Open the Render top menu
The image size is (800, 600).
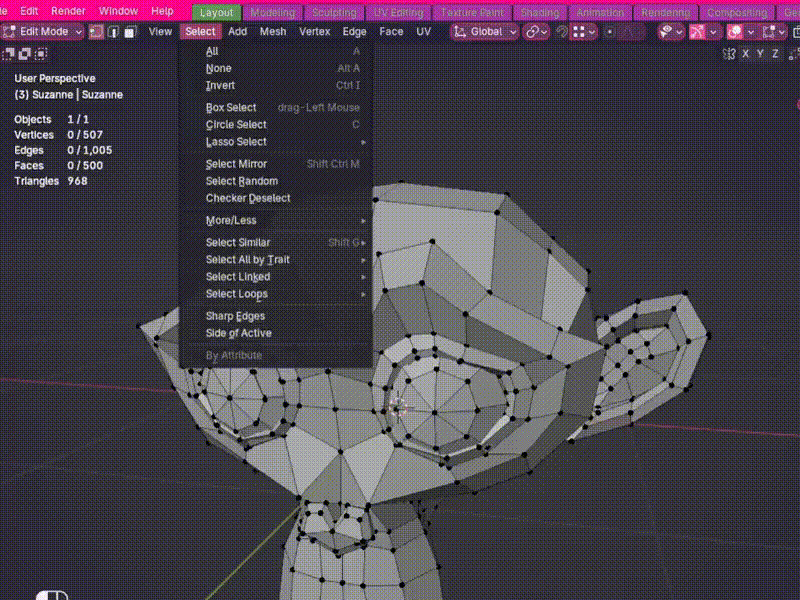[68, 11]
